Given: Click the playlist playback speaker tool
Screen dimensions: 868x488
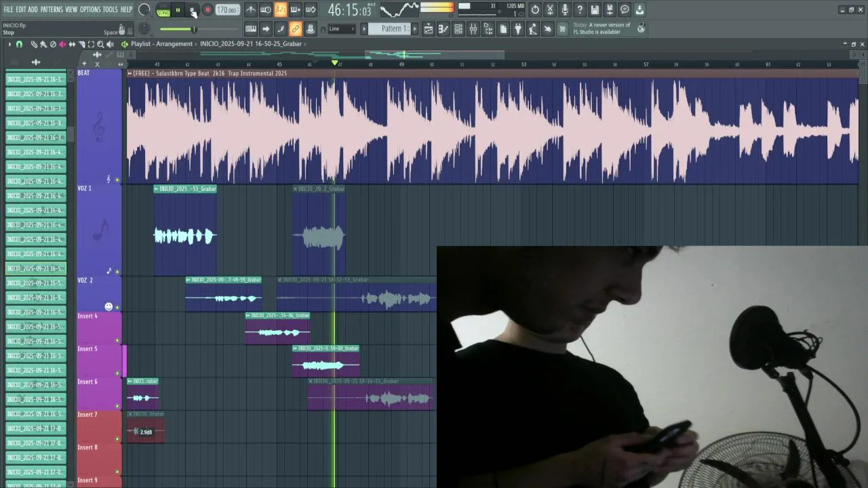Looking at the screenshot, I should (110, 44).
